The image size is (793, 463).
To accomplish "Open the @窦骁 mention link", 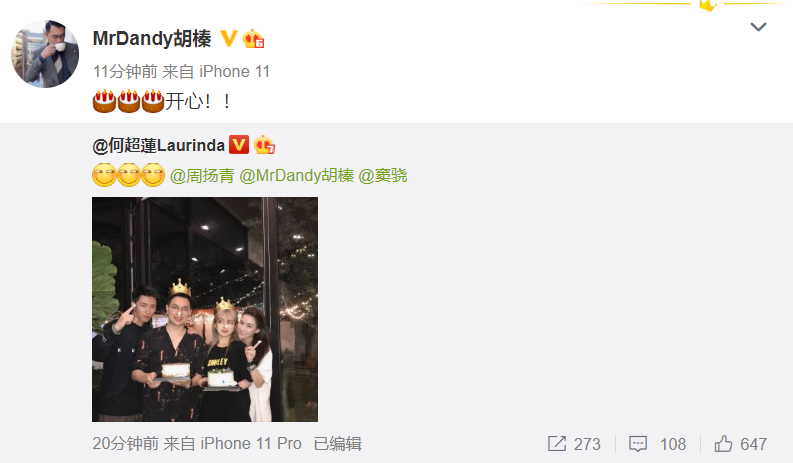I will (x=383, y=176).
